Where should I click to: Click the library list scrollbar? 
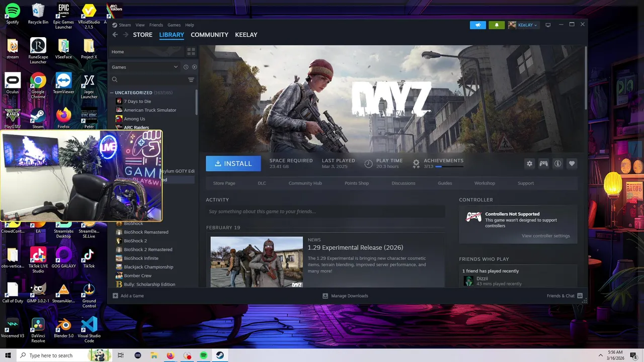(197, 103)
